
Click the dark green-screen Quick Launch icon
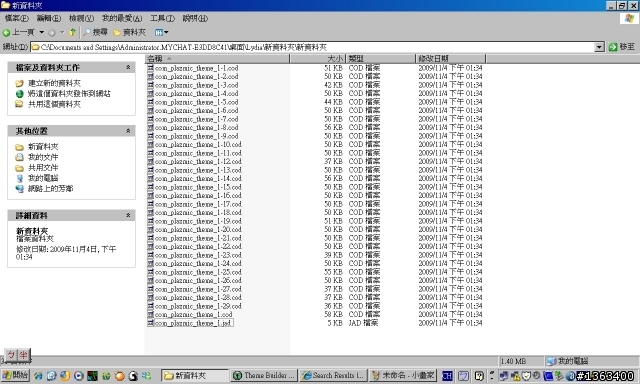point(92,376)
